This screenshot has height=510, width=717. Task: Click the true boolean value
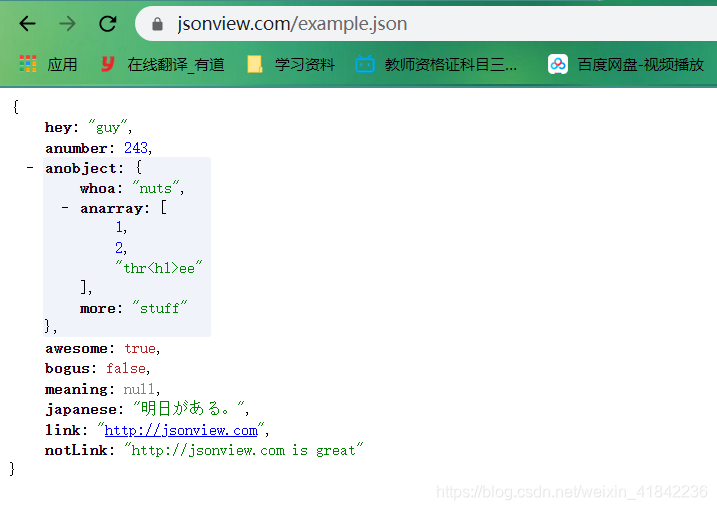coord(140,349)
